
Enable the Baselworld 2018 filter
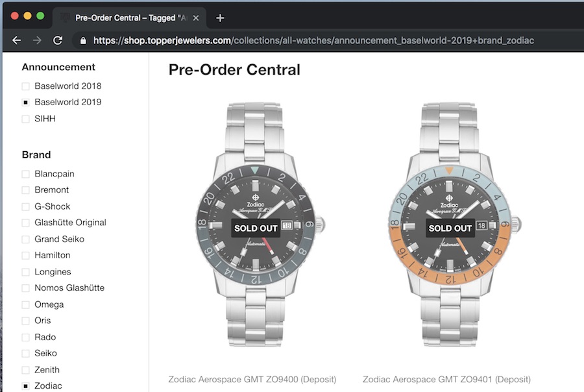coord(26,86)
